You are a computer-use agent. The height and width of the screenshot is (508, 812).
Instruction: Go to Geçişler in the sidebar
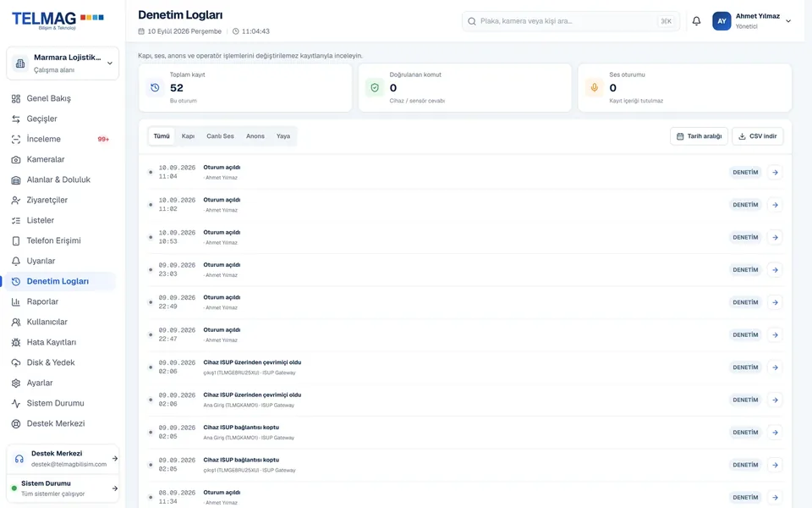tap(58, 119)
